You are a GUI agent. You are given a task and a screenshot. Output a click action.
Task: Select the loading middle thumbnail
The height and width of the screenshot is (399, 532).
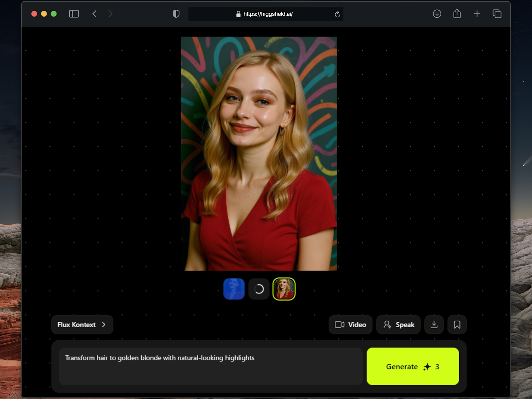(259, 289)
